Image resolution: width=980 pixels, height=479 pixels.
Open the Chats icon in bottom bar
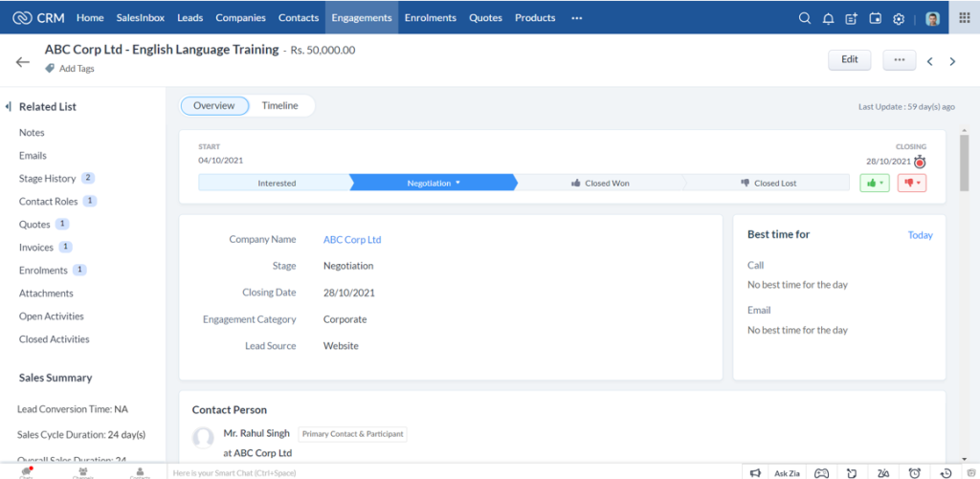(x=26, y=472)
